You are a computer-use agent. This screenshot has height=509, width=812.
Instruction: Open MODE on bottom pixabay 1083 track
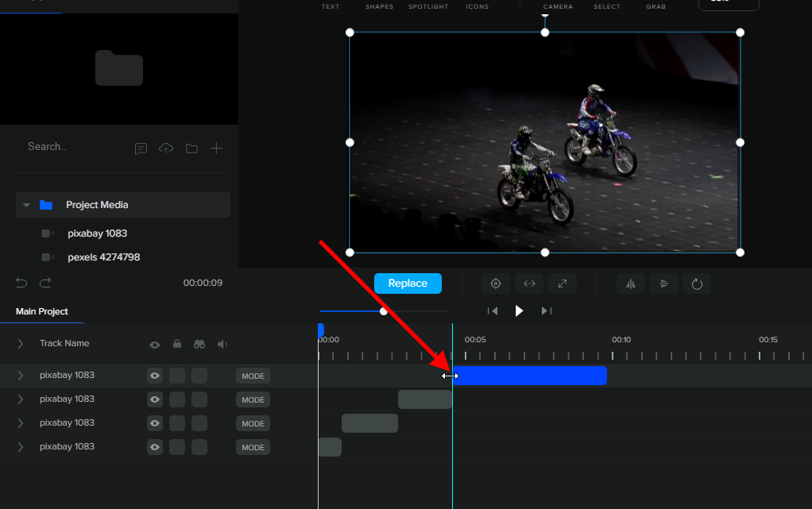[x=253, y=447]
